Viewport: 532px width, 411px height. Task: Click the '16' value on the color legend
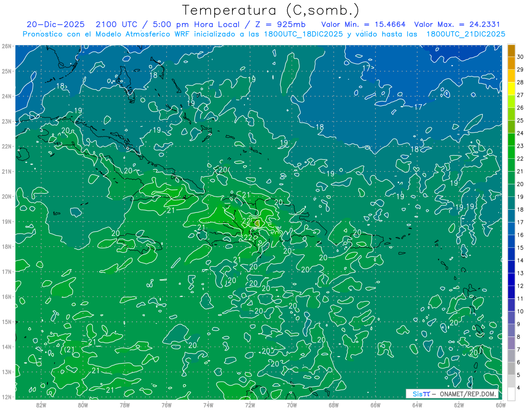(x=520, y=235)
